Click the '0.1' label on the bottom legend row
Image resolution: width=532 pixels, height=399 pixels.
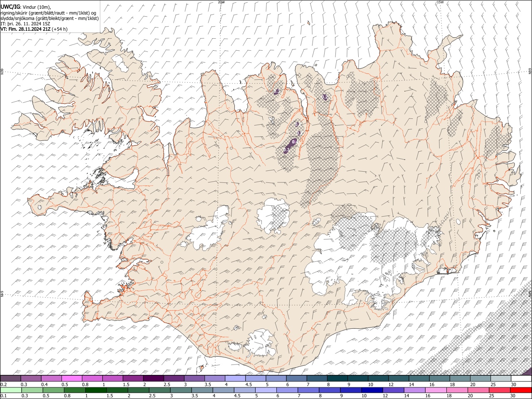(x=3, y=396)
